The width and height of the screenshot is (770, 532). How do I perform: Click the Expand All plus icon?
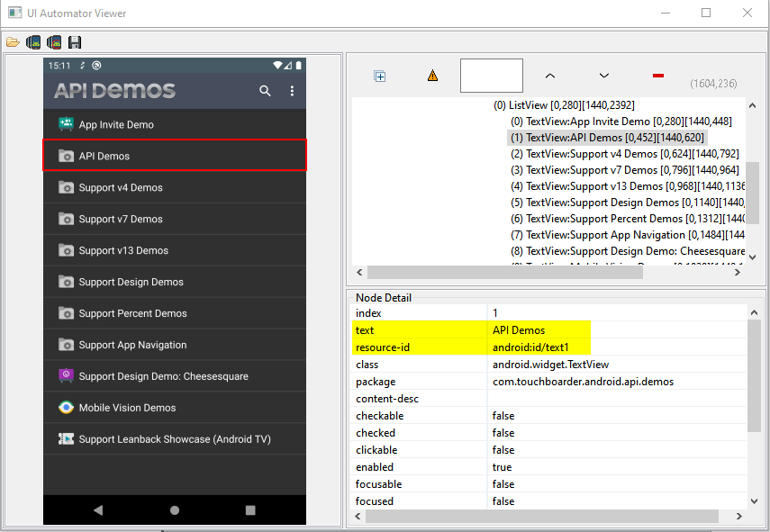[x=380, y=77]
